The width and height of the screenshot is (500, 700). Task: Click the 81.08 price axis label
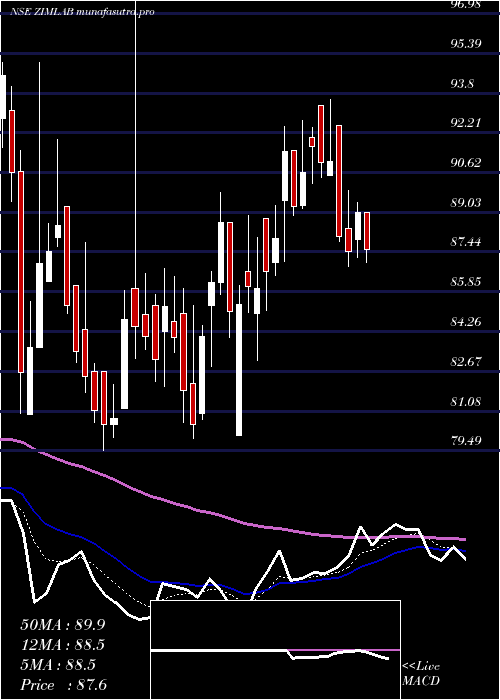466,401
